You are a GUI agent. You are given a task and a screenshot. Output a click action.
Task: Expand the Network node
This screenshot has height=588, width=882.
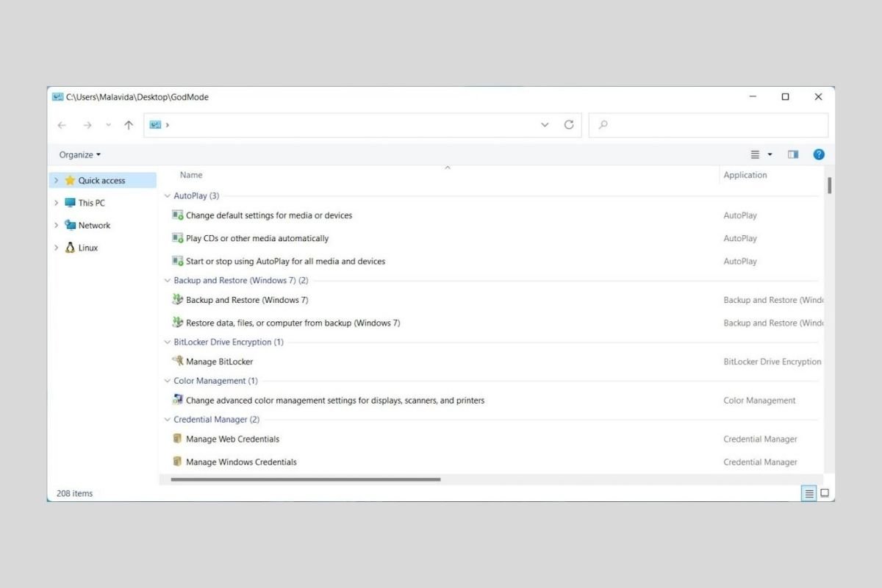point(56,226)
